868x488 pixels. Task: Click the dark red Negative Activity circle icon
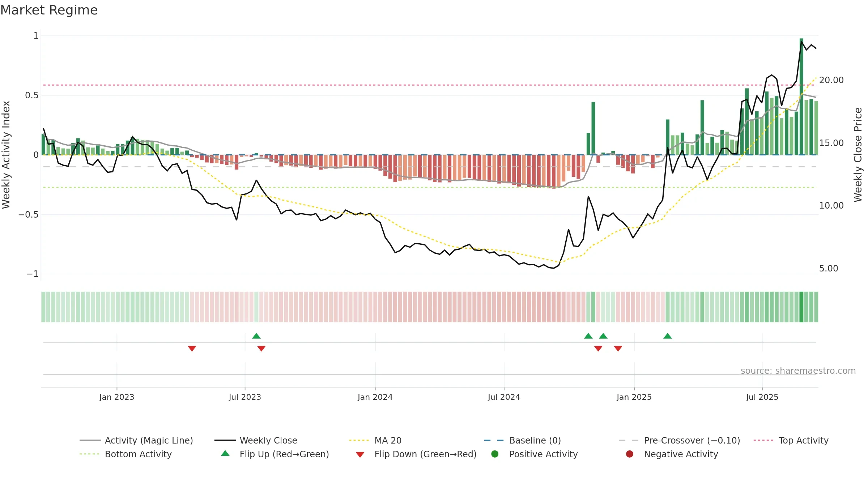click(630, 454)
